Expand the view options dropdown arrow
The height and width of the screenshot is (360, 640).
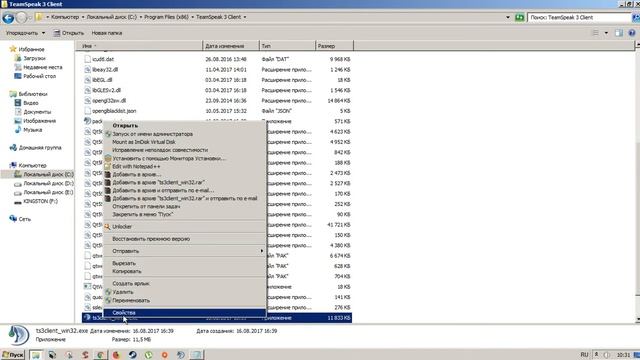[606, 33]
